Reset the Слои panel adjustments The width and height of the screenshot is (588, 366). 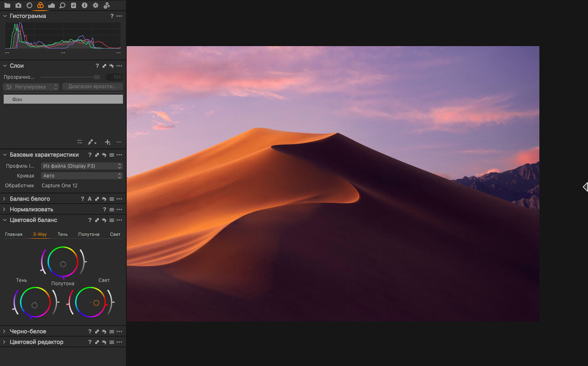tap(112, 66)
